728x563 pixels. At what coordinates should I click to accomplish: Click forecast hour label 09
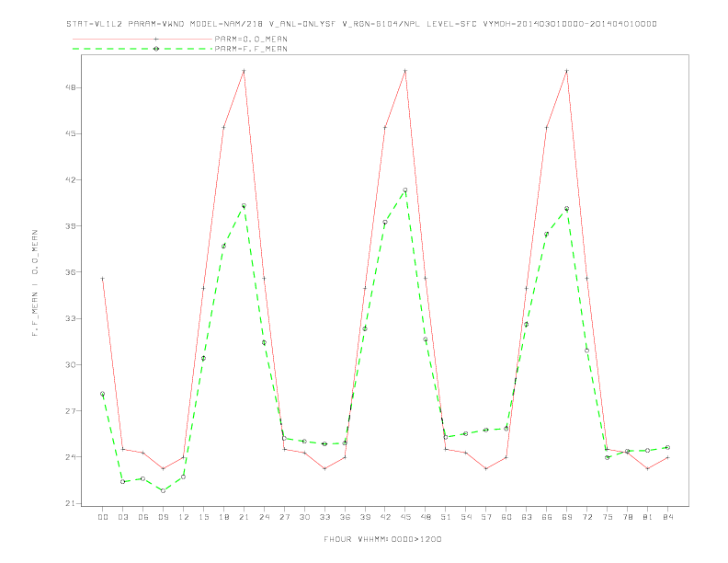163,517
